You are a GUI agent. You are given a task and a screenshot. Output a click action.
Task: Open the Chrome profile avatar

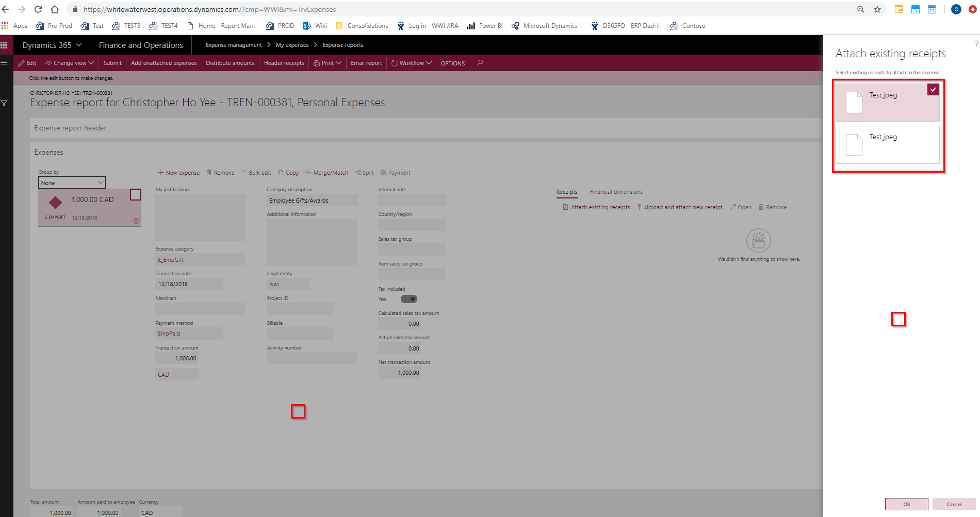pyautogui.click(x=956, y=9)
